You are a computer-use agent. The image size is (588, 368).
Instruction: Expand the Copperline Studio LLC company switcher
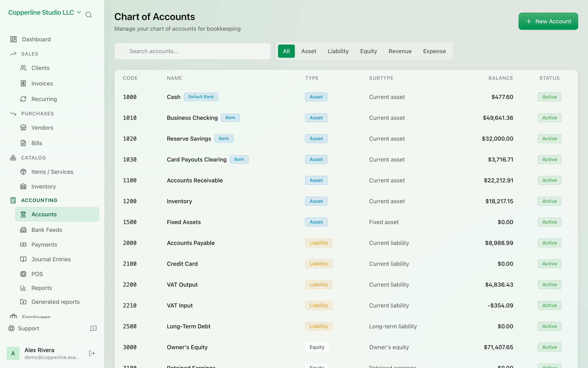[x=45, y=12]
